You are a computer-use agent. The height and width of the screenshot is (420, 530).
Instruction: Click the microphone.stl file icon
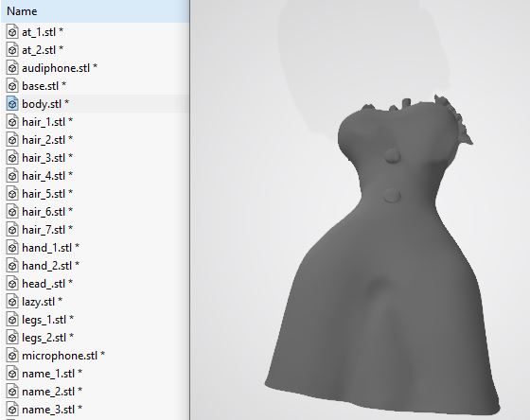(x=12, y=356)
